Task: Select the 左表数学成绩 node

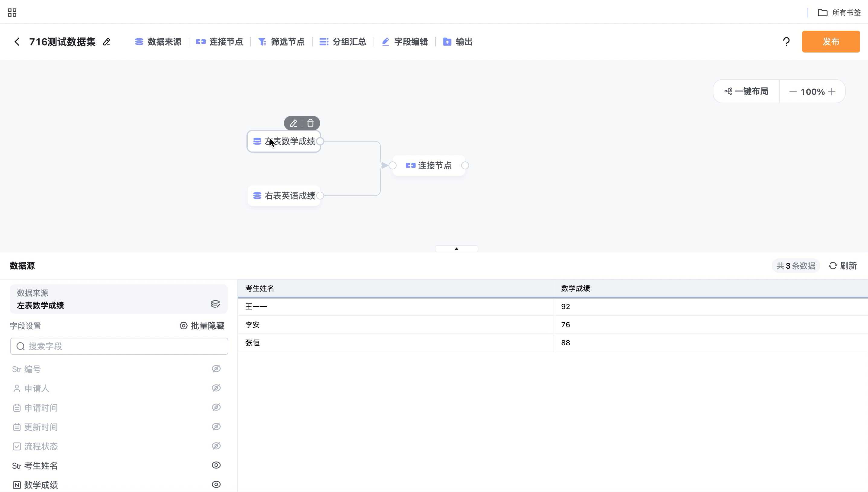Action: tap(284, 141)
